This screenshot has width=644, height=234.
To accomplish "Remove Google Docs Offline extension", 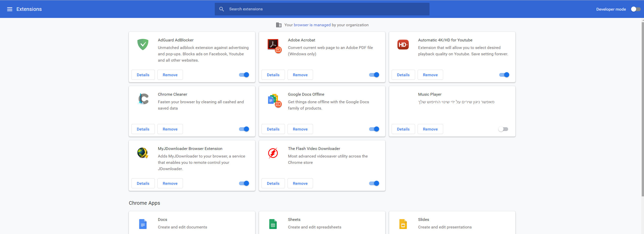I will (300, 129).
